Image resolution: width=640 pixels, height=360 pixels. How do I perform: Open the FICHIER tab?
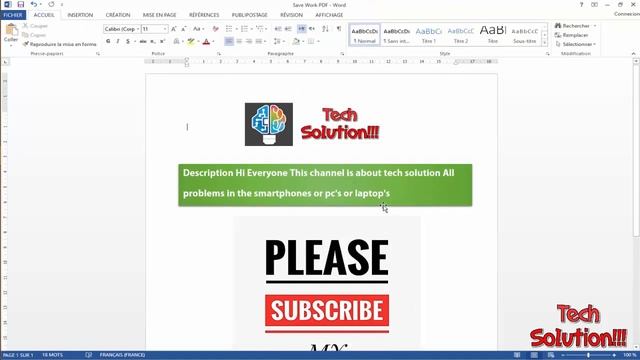(13, 15)
